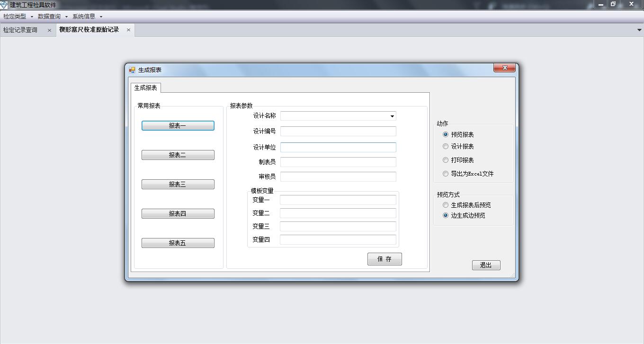Viewport: 644px width, 344px height.
Task: Focus the 设计编号 input field
Action: (x=338, y=132)
